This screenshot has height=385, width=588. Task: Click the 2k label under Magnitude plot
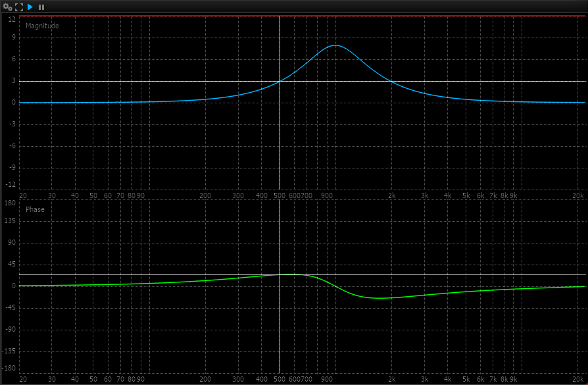coord(391,195)
